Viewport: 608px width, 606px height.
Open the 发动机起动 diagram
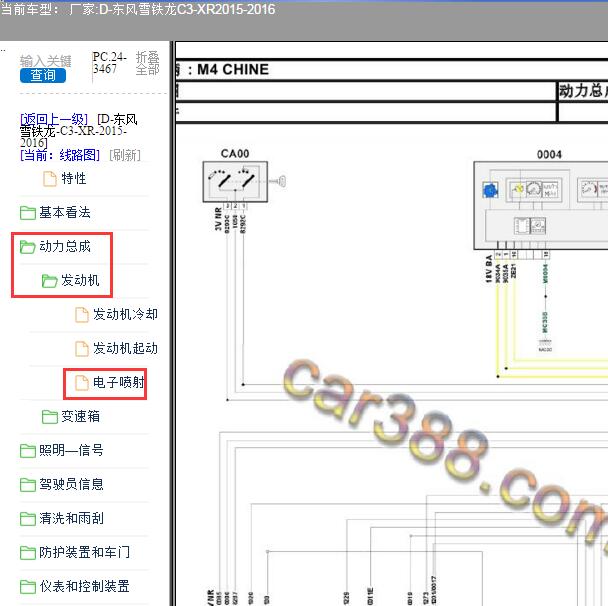pyautogui.click(x=125, y=348)
